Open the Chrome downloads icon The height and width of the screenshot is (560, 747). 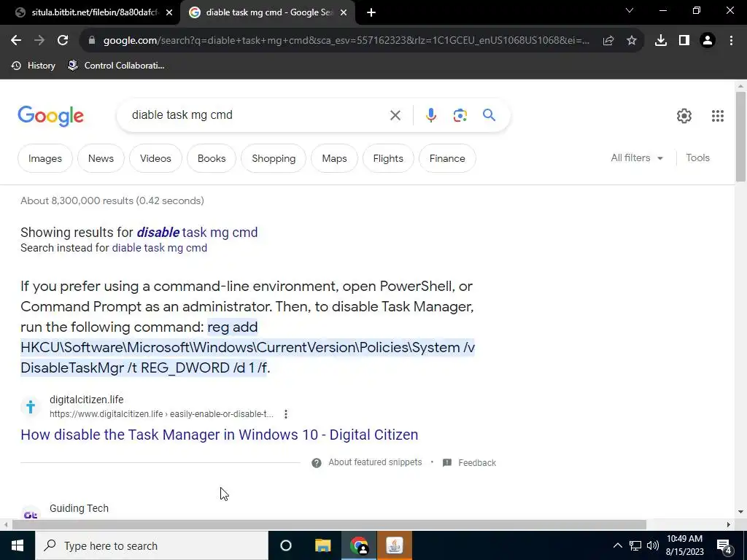(661, 41)
